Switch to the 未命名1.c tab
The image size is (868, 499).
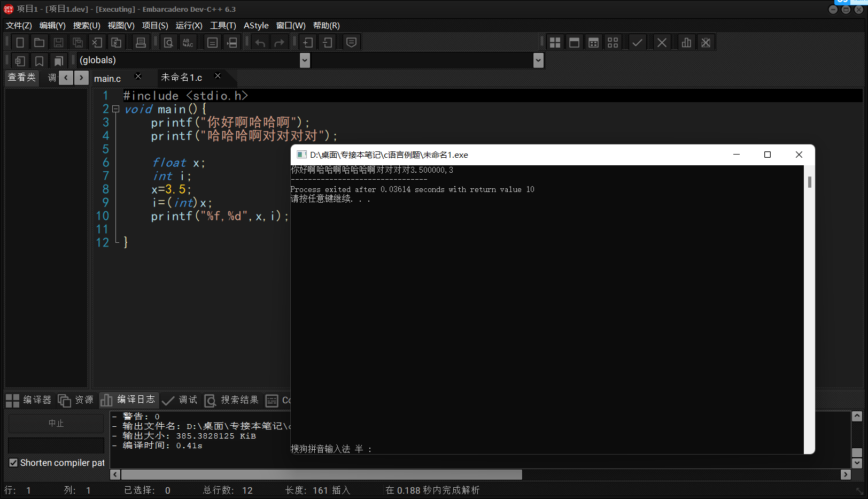pos(181,78)
